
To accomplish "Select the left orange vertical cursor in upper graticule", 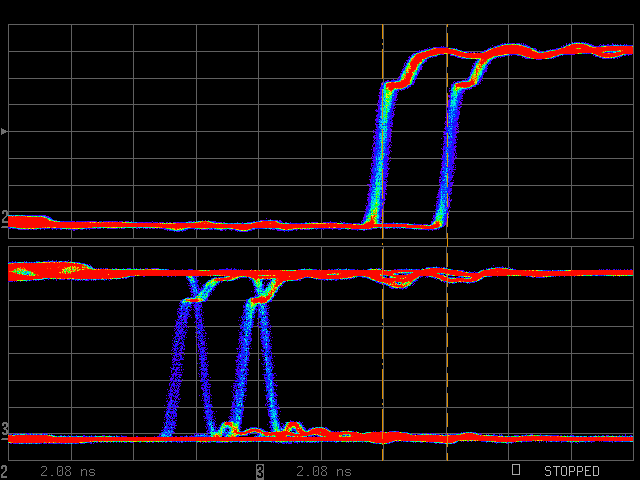I will coord(383,131).
